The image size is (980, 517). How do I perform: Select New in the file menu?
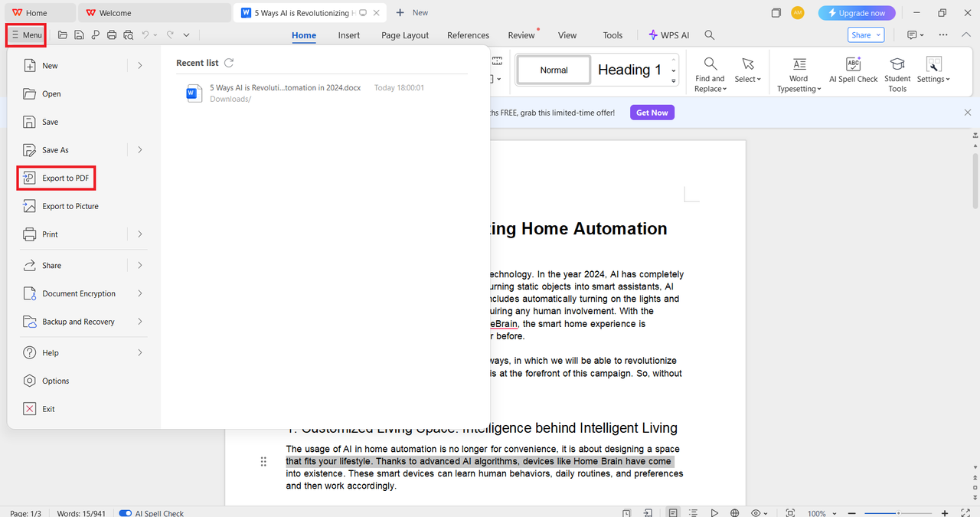pos(50,66)
